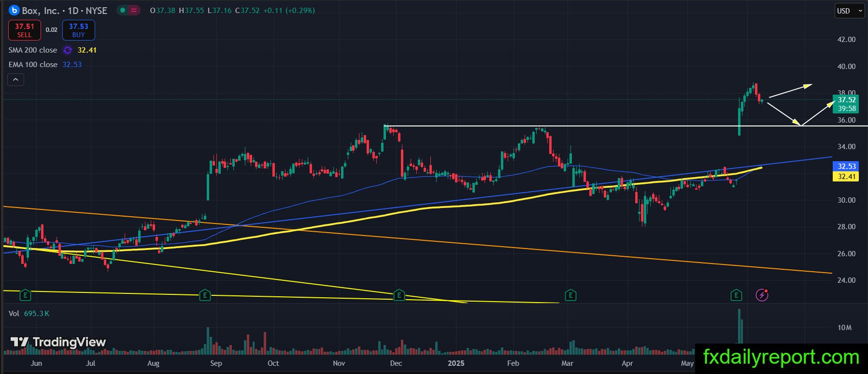Click the Sep label on the time axis
868x374 pixels.
(216, 363)
